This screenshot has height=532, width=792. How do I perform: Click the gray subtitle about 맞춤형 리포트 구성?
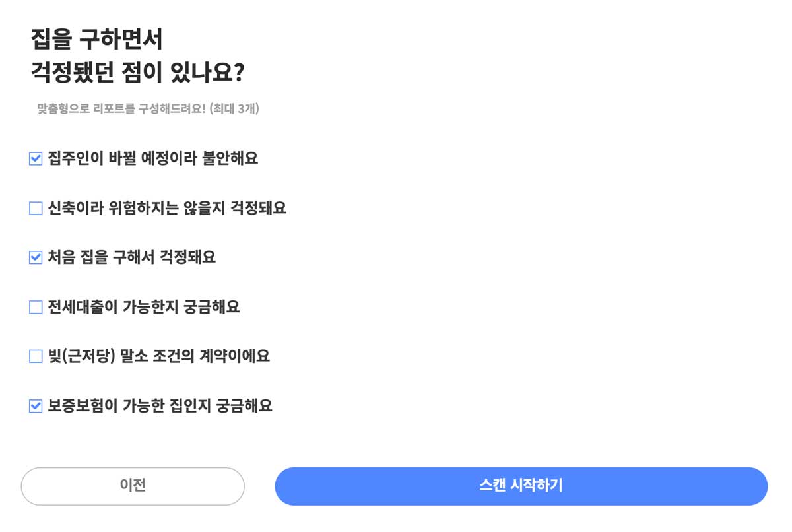[x=150, y=110]
